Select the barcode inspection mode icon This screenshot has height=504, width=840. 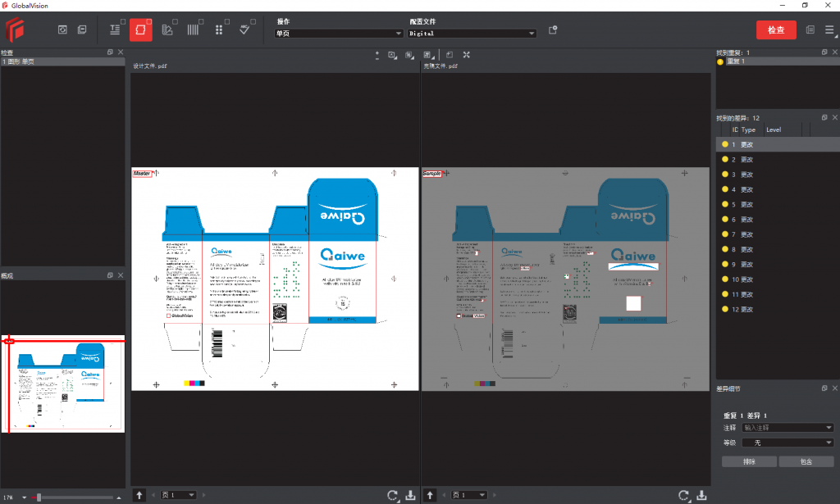[x=193, y=30]
